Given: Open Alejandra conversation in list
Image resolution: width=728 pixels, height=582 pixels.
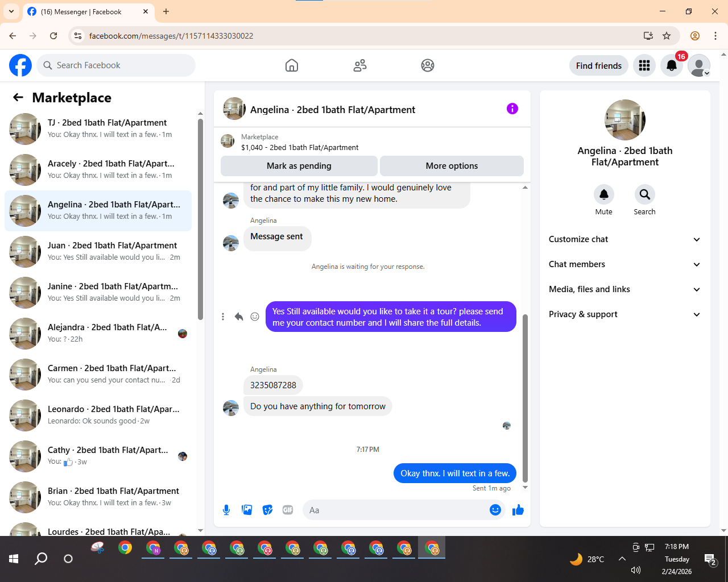Looking at the screenshot, I should click(98, 334).
